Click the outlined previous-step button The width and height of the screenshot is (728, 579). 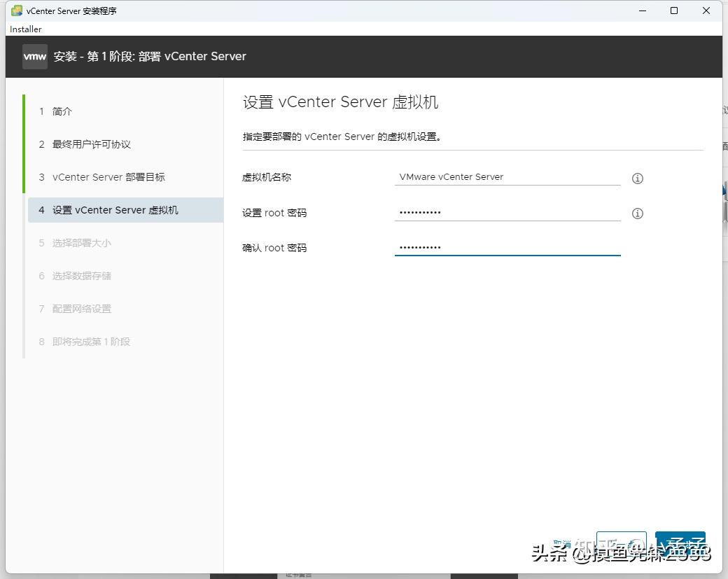pos(621,544)
